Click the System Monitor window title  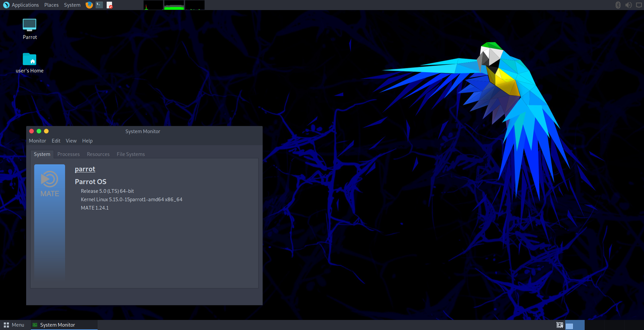[x=142, y=131]
